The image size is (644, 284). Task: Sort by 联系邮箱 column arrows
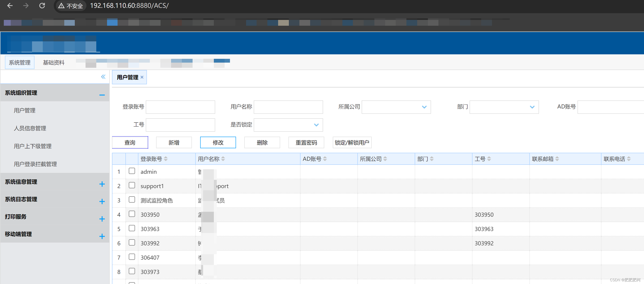pos(557,159)
